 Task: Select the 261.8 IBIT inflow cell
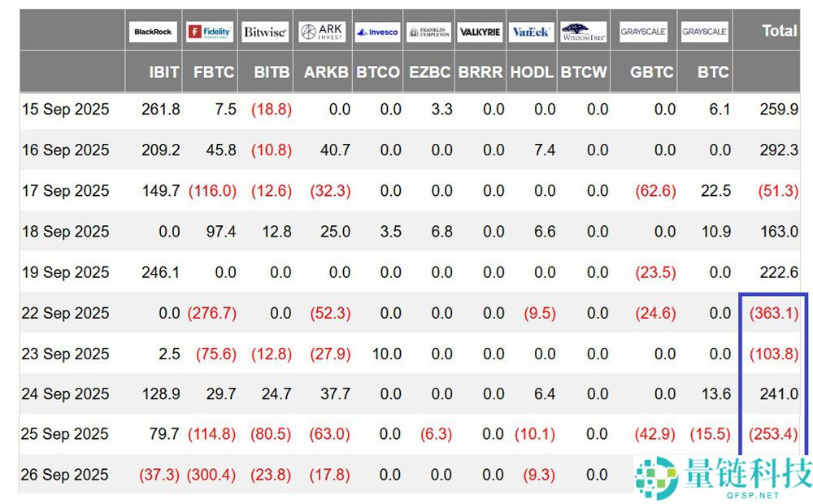point(160,110)
